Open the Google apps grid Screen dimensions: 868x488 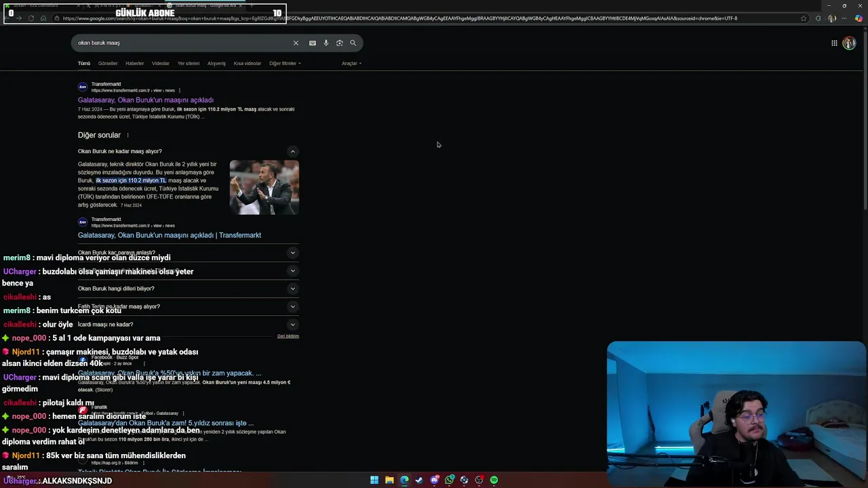pyautogui.click(x=834, y=43)
